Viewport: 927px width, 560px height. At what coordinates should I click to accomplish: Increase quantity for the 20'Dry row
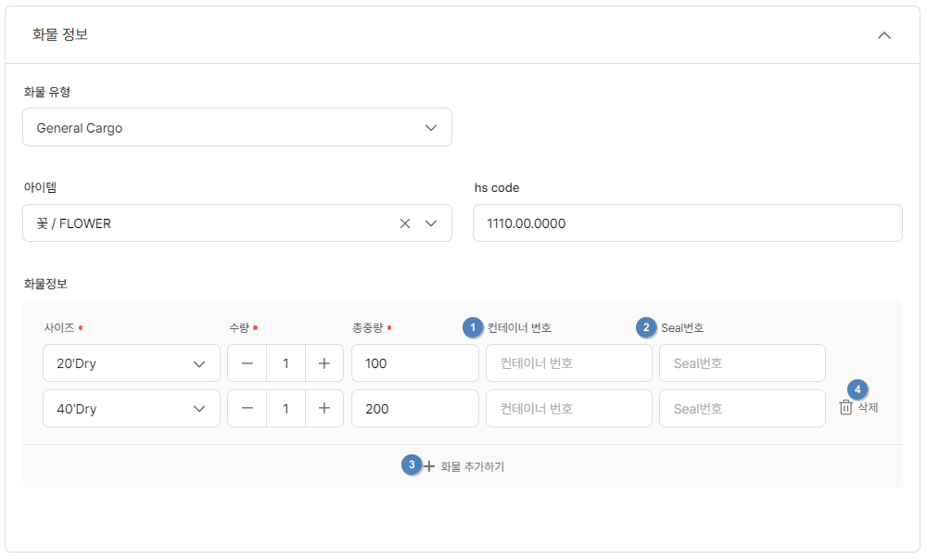(324, 363)
